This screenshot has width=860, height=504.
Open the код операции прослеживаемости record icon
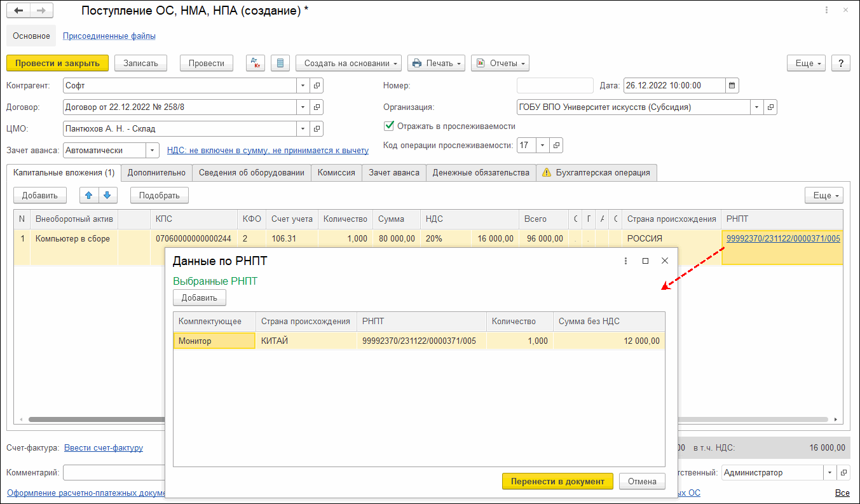click(x=556, y=145)
